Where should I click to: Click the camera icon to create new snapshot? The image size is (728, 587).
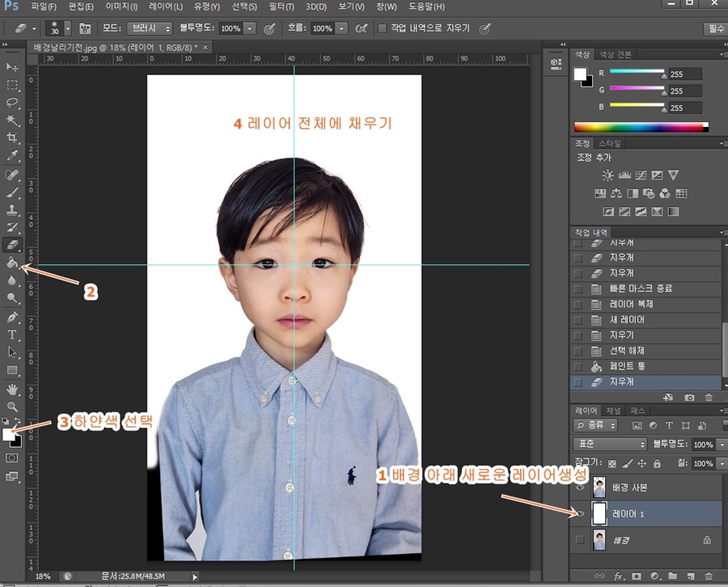coord(690,397)
